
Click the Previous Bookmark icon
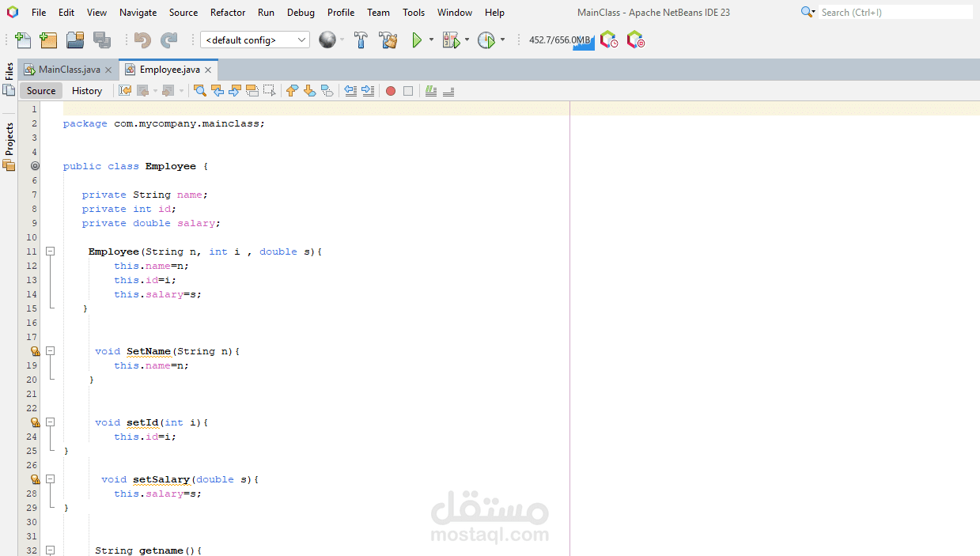(292, 91)
